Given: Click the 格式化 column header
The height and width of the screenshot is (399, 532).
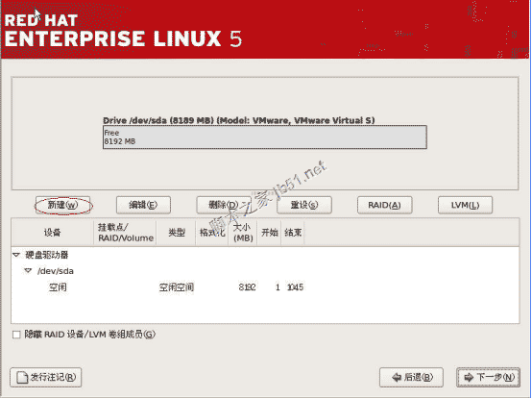Looking at the screenshot, I should click(212, 233).
